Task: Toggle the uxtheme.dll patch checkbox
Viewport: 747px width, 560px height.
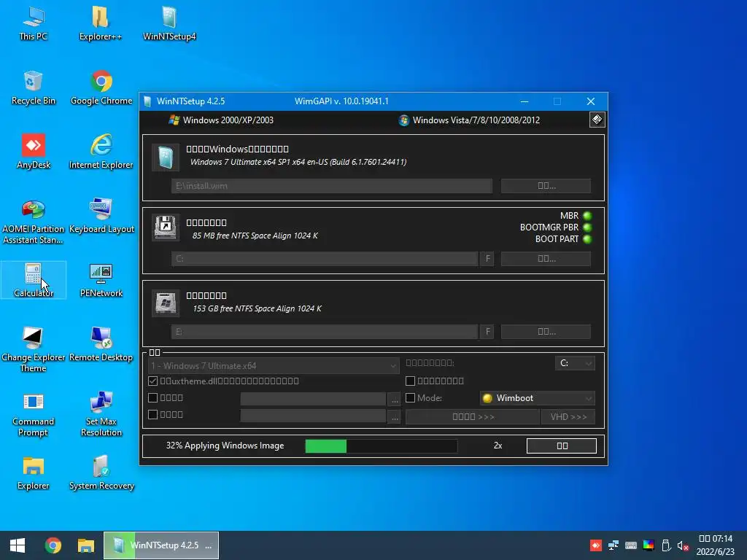Action: 153,381
